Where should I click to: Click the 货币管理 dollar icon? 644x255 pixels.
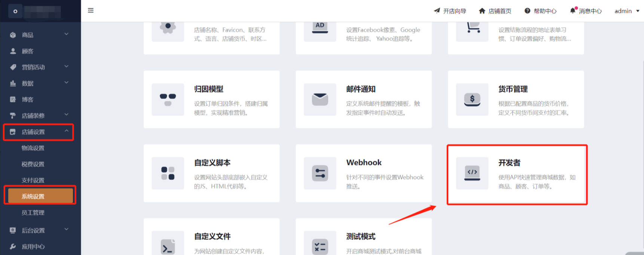[472, 99]
